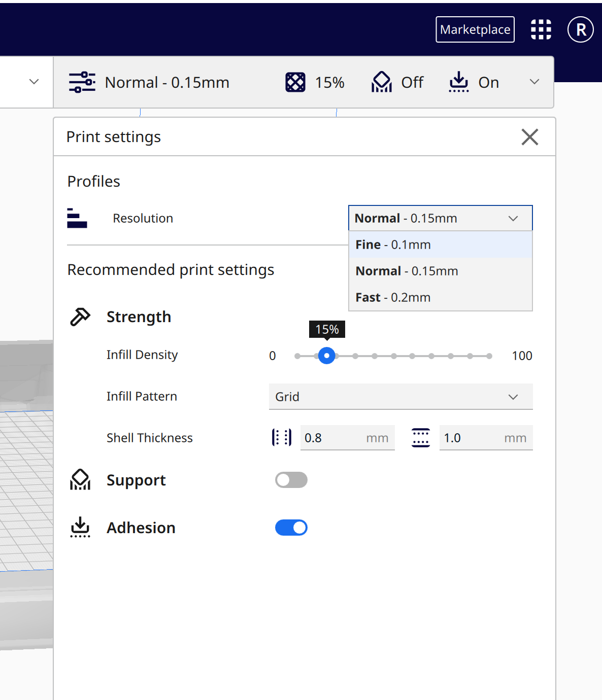Enable the Support toggle
Viewport: 602px width, 700px height.
coord(291,480)
